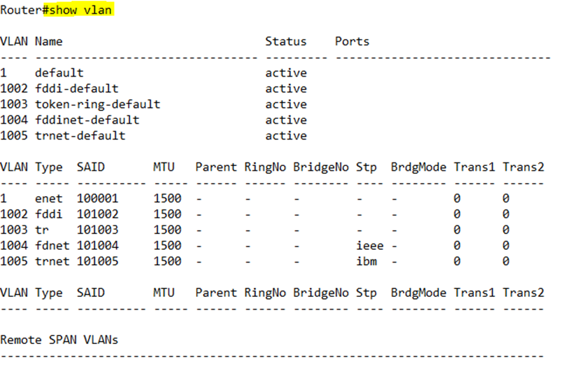Click the ieee Stp value
Image resolution: width=588 pixels, height=370 pixels.
click(370, 246)
